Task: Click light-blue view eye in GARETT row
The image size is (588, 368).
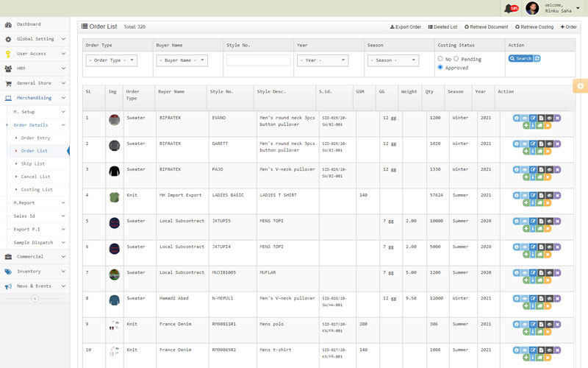Action: (x=525, y=144)
